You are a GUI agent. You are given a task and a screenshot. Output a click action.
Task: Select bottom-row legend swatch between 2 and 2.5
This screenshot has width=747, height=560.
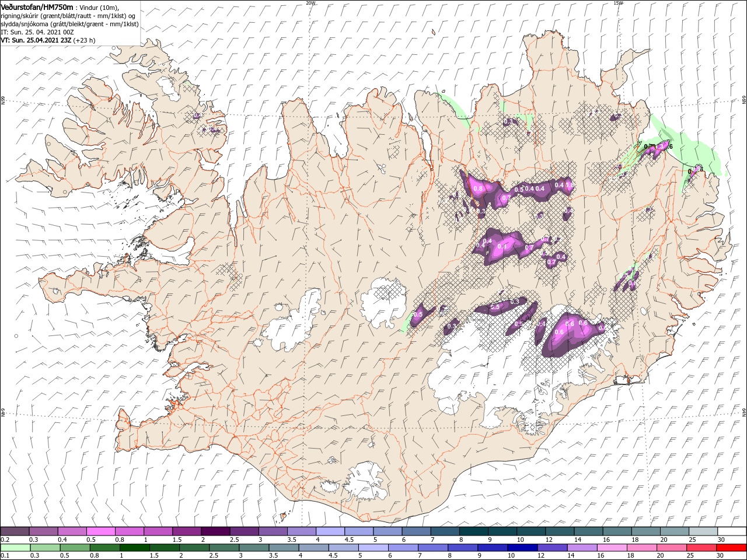tap(194, 548)
